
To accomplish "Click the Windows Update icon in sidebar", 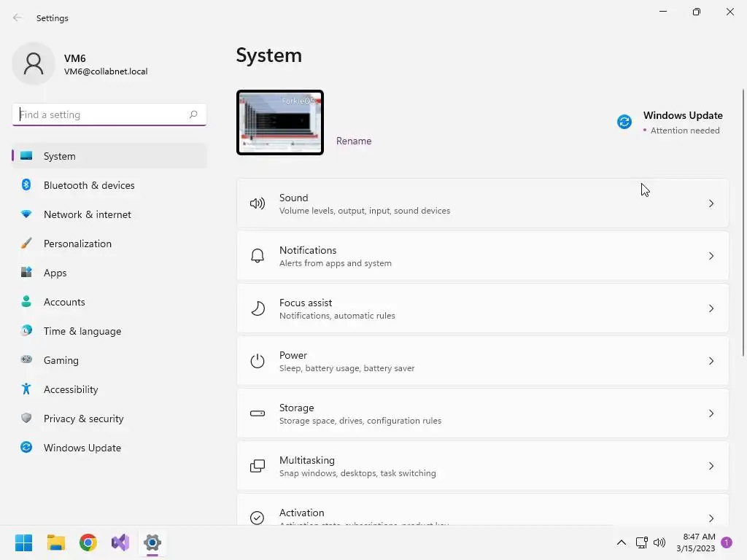I will click(x=26, y=447).
